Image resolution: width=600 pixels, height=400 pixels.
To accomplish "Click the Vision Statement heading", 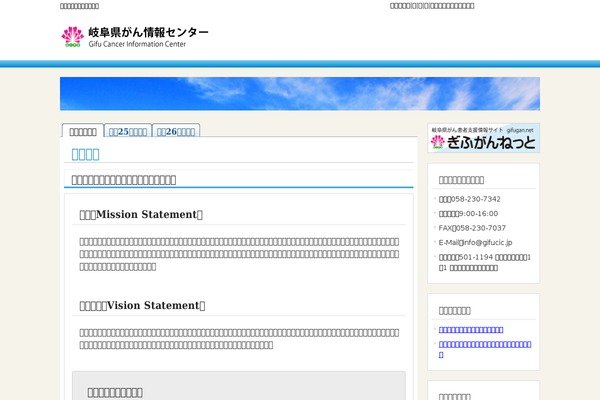I will [142, 305].
